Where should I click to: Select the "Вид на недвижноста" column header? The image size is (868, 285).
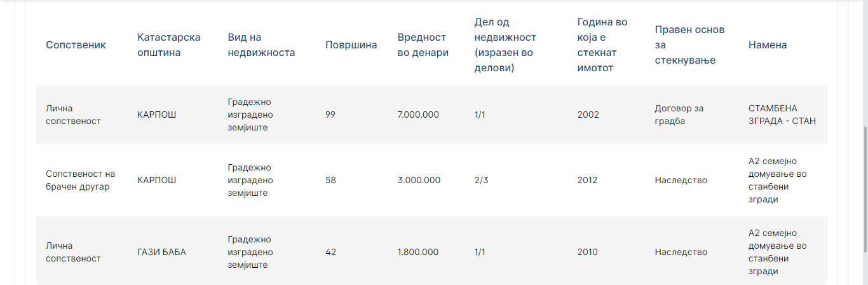[261, 45]
